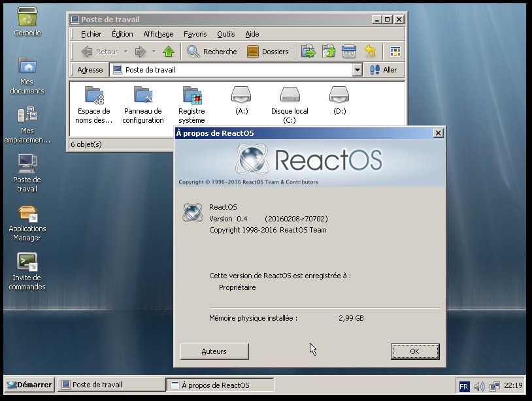The height and width of the screenshot is (401, 532).
Task: Select the Poste de travail desktop icon
Action: tap(27, 173)
